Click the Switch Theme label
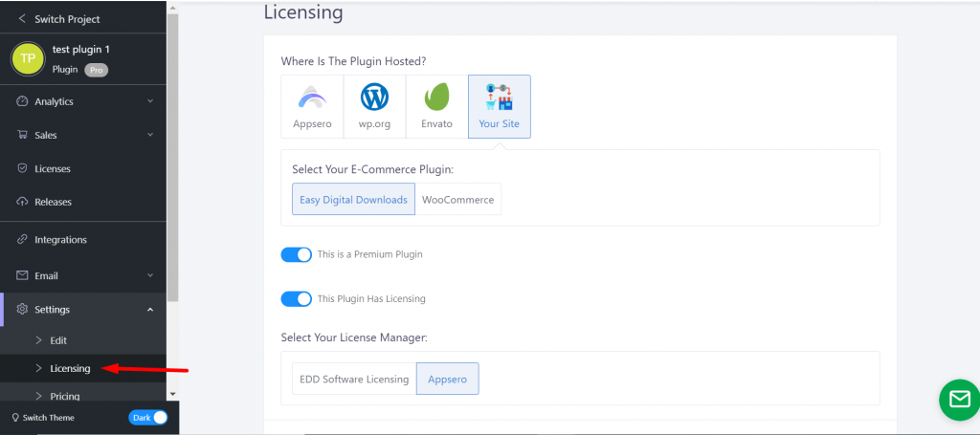The width and height of the screenshot is (980, 435). (48, 418)
